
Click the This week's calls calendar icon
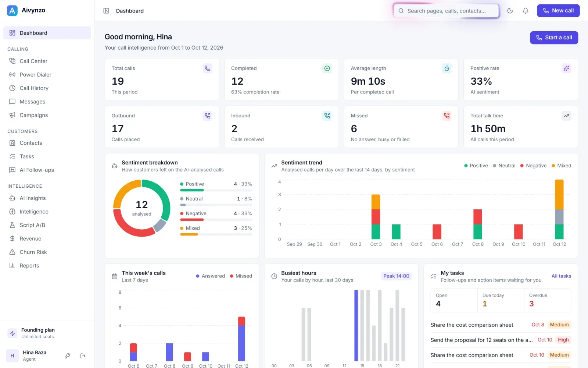(115, 276)
